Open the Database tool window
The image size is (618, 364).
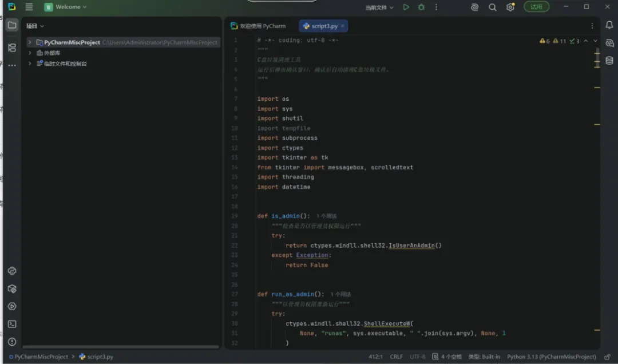coord(609,60)
